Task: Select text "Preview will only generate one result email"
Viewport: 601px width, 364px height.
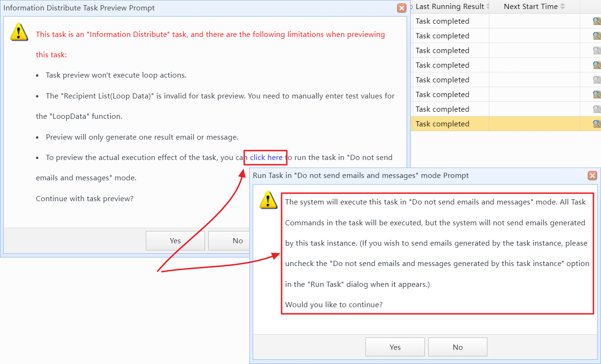Action: 120,137
